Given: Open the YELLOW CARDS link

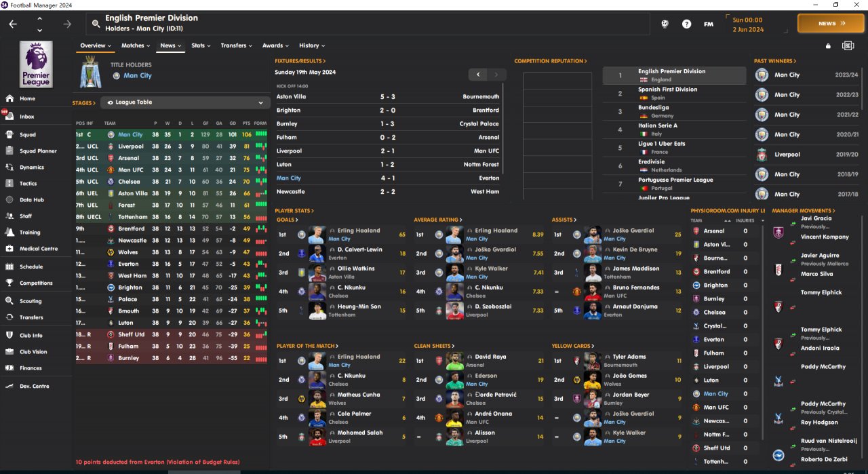Looking at the screenshot, I should tap(573, 346).
